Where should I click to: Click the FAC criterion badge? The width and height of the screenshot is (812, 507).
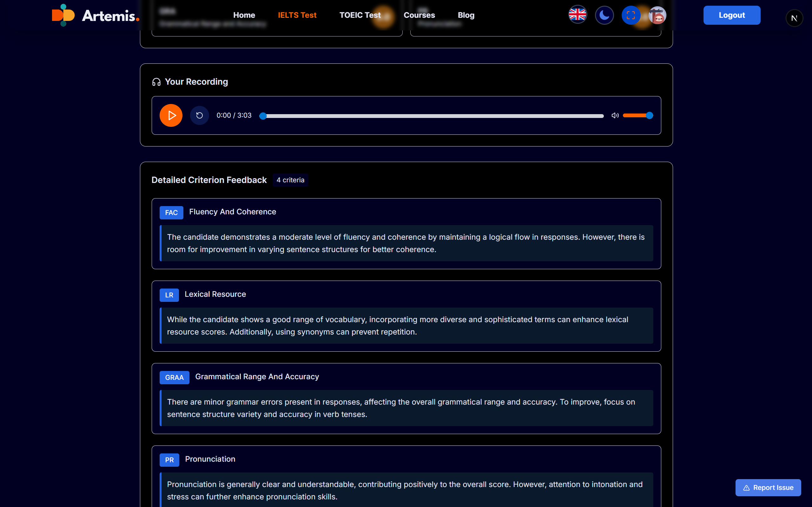(x=171, y=212)
